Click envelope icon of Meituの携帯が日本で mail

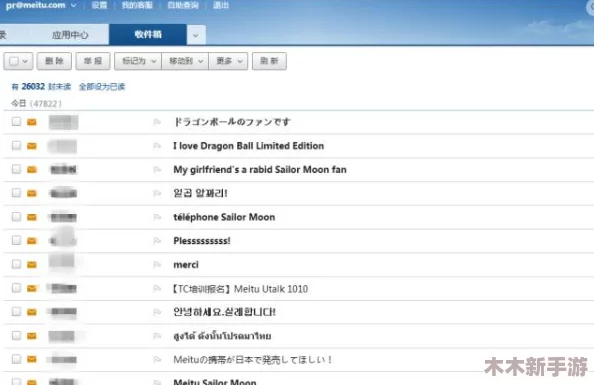click(x=32, y=359)
